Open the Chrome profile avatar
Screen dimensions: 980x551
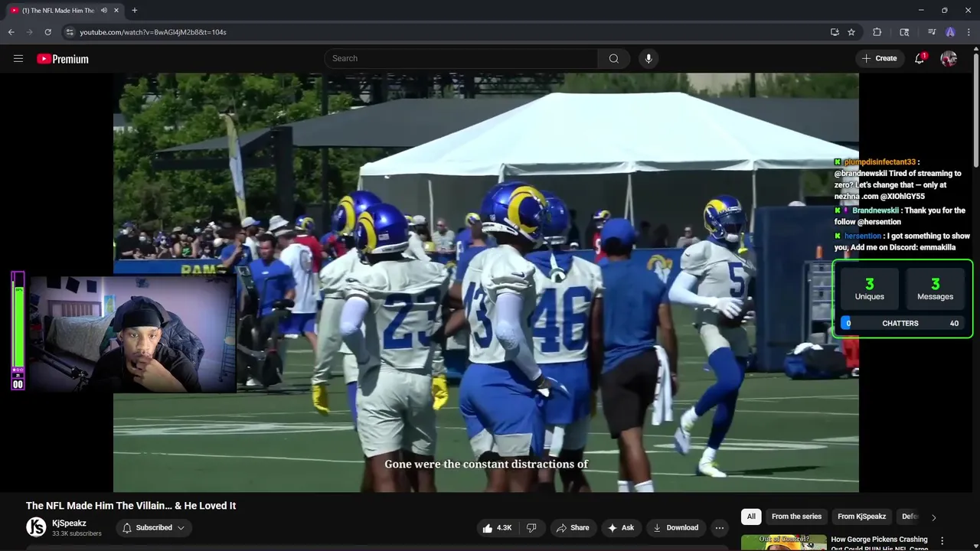(950, 32)
